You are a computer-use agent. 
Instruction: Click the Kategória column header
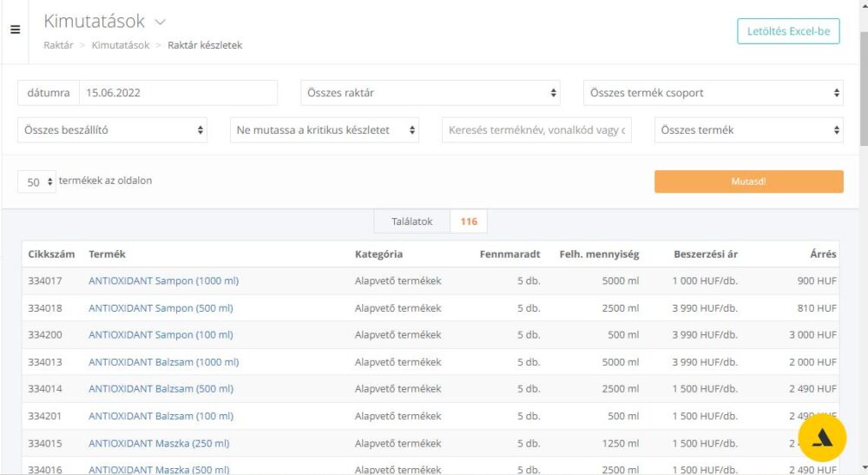(x=378, y=254)
